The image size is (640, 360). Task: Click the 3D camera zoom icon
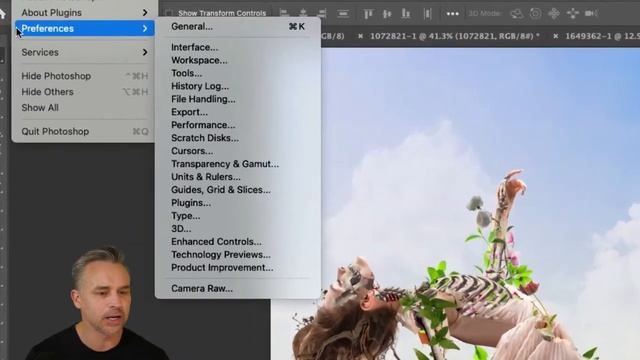click(x=591, y=13)
